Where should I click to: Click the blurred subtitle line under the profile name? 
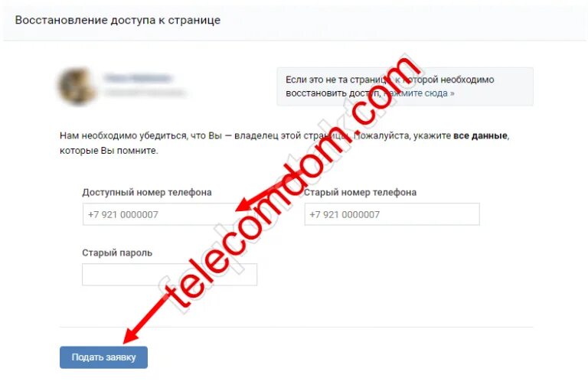point(145,93)
